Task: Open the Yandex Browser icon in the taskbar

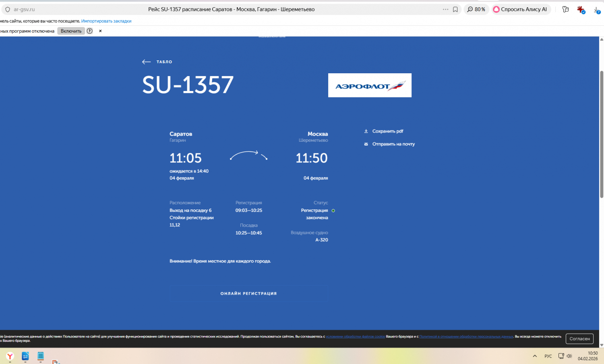Action: (10, 356)
